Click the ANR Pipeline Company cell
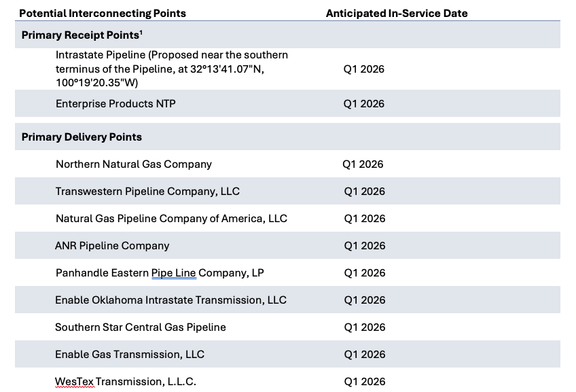 coord(112,246)
